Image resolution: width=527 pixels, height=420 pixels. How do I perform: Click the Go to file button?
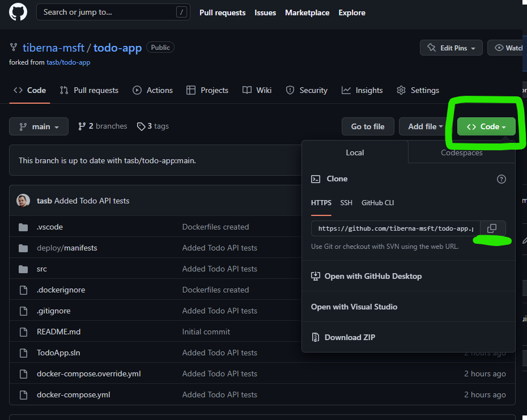(368, 126)
